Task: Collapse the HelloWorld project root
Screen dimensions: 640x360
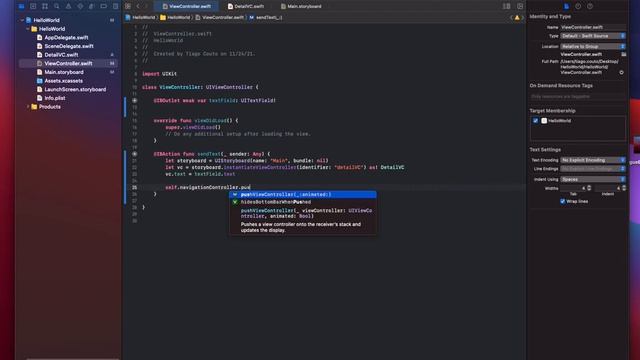Action: (x=22, y=20)
